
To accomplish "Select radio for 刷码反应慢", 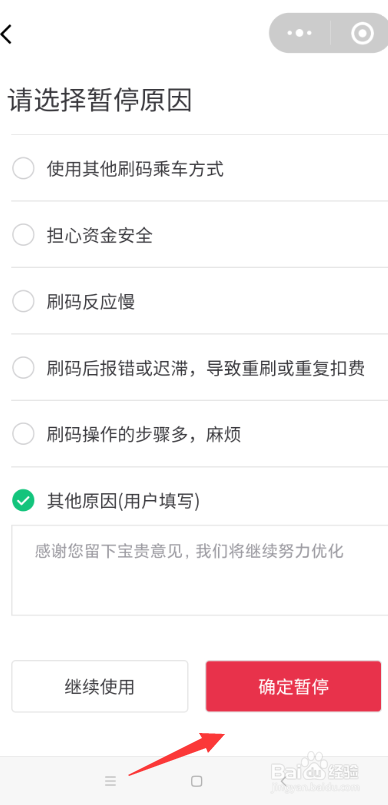I will [x=23, y=301].
